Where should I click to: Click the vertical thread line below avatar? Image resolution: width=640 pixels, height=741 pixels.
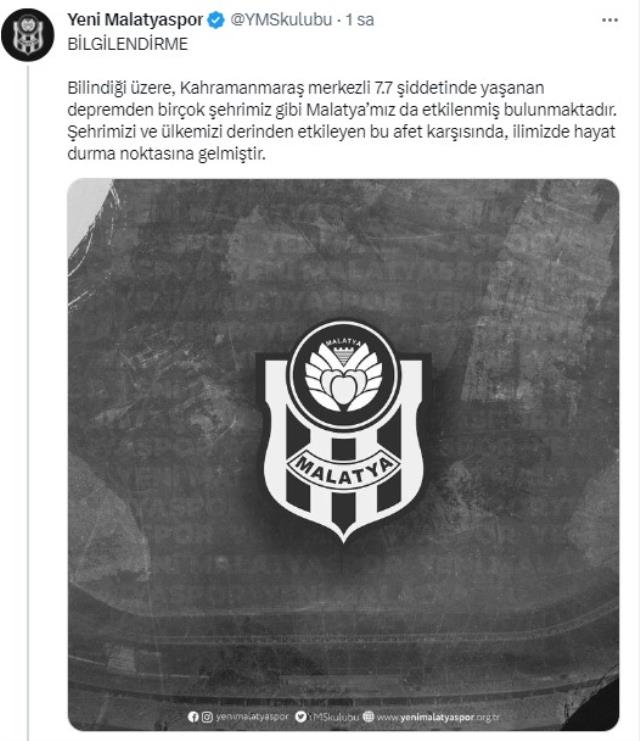(x=28, y=403)
